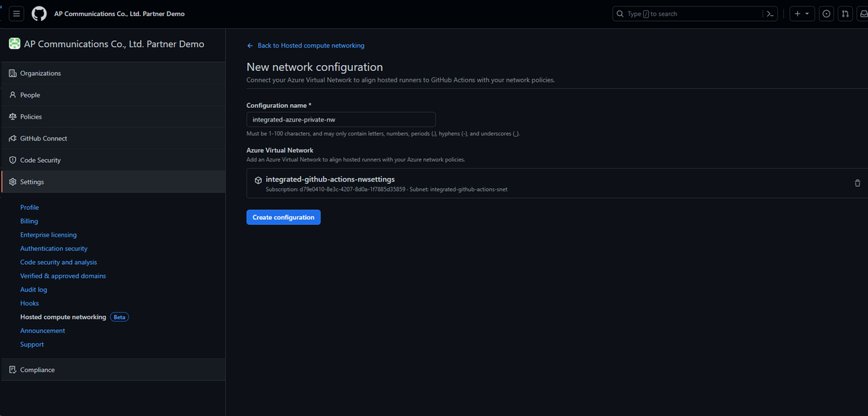868x416 pixels.
Task: Open Code Security in the sidebar
Action: (x=113, y=160)
